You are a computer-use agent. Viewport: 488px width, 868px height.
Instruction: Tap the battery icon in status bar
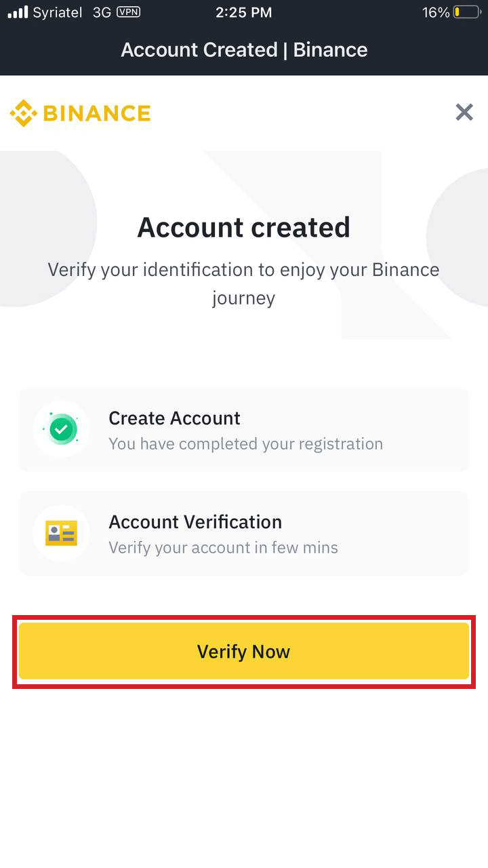[x=467, y=12]
